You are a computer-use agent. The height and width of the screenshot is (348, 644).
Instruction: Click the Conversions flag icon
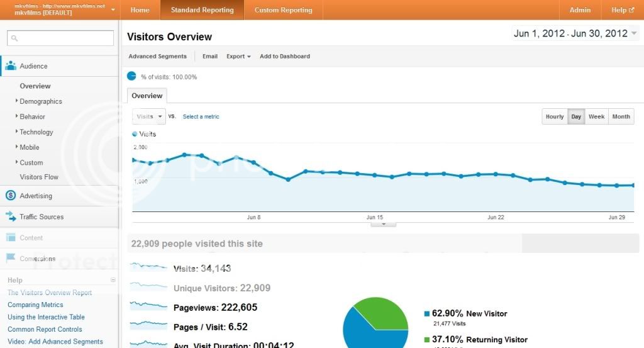click(x=11, y=259)
